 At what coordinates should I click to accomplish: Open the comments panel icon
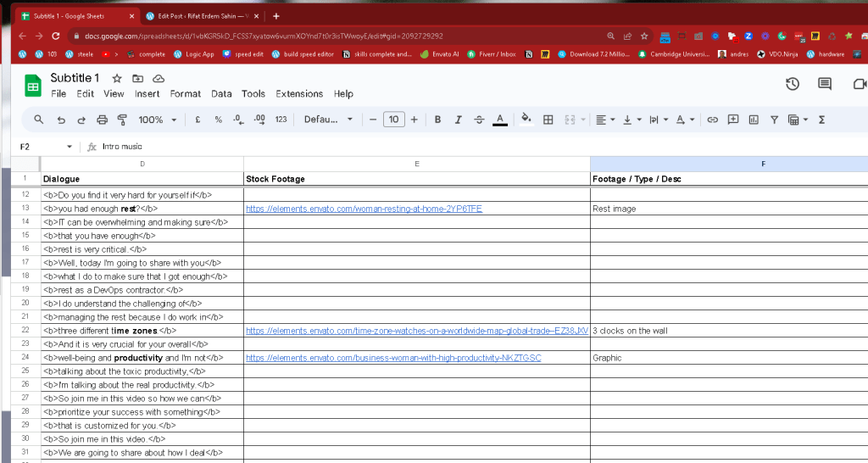825,84
